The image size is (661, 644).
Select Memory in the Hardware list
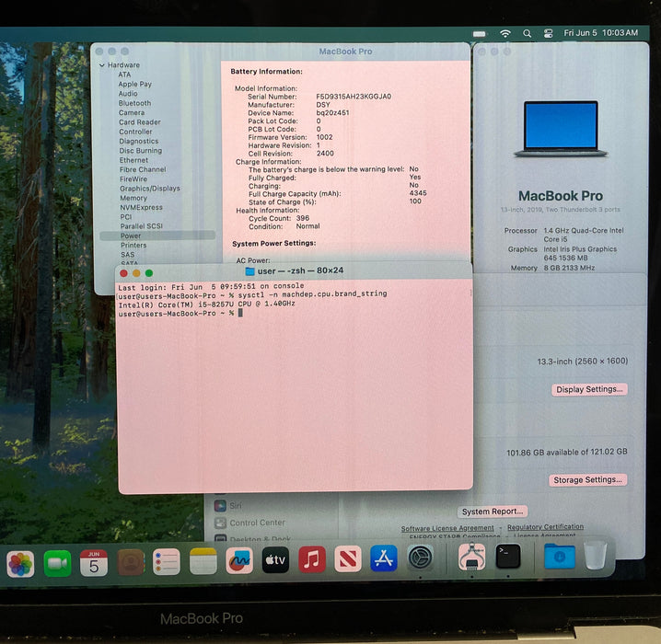click(133, 198)
